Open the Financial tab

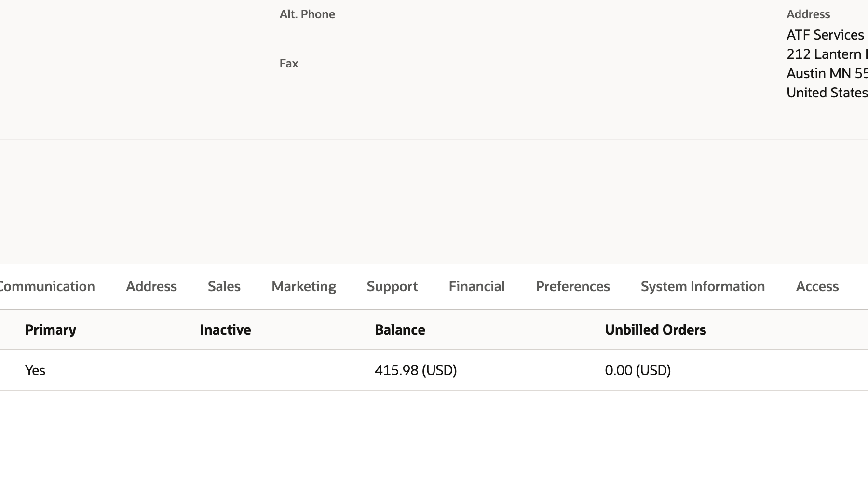pyautogui.click(x=477, y=286)
